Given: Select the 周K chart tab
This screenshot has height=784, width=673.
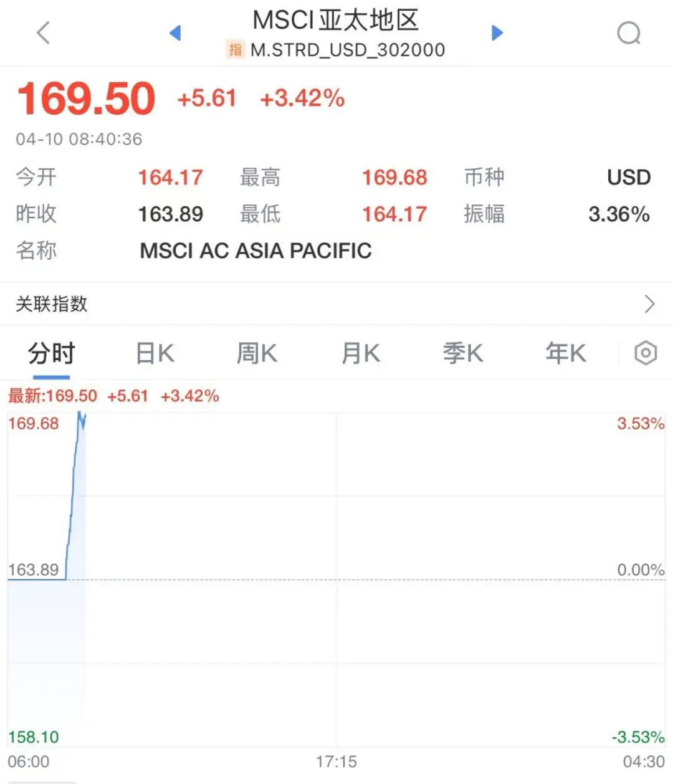Looking at the screenshot, I should 257,353.
